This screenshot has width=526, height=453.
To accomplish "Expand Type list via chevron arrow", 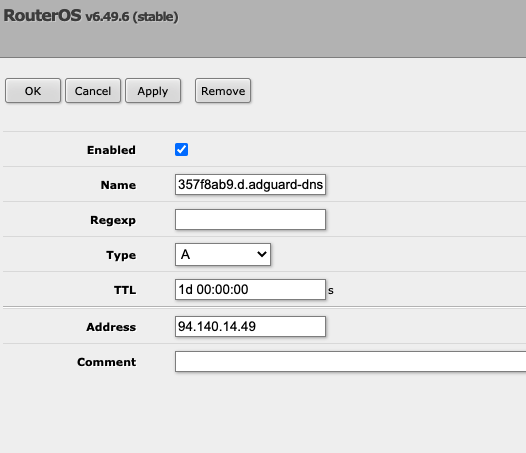I will (262, 254).
